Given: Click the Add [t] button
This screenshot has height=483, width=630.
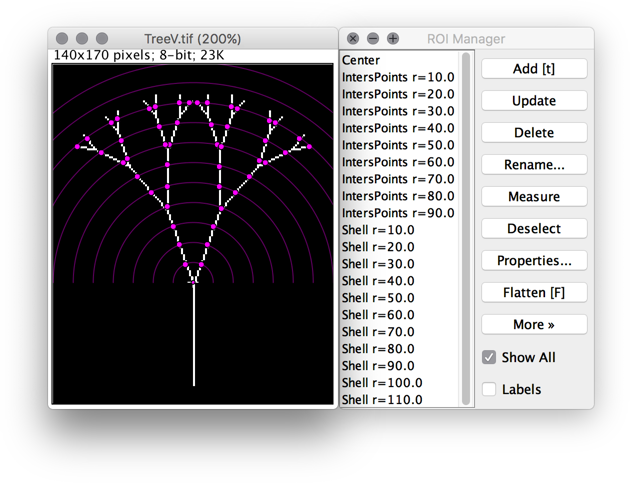Looking at the screenshot, I should [534, 69].
